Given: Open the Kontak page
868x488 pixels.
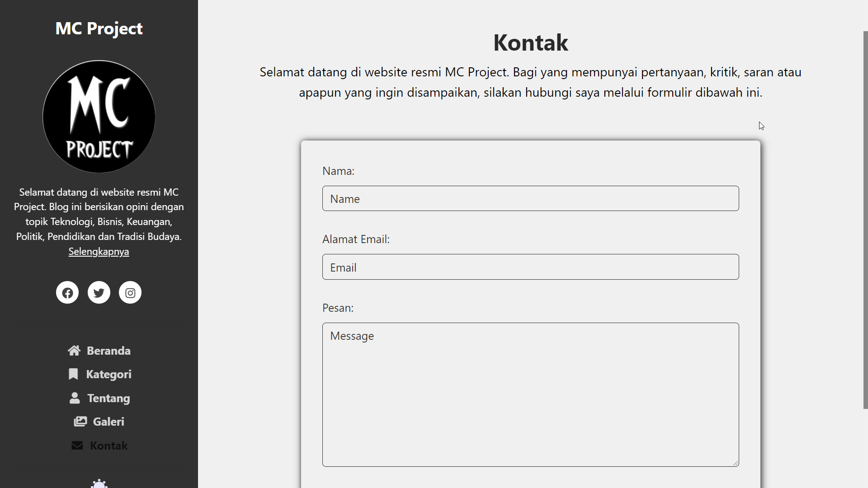Looking at the screenshot, I should (x=108, y=446).
